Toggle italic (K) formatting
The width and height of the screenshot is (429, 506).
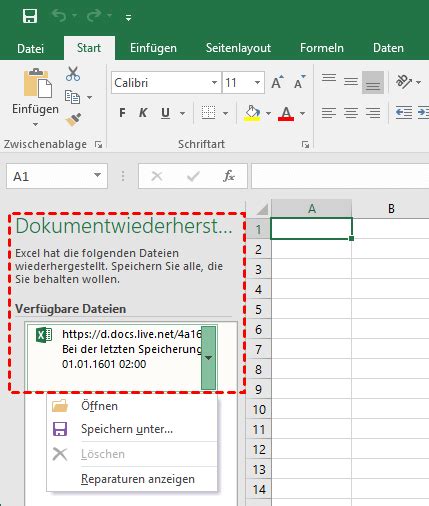[x=143, y=113]
